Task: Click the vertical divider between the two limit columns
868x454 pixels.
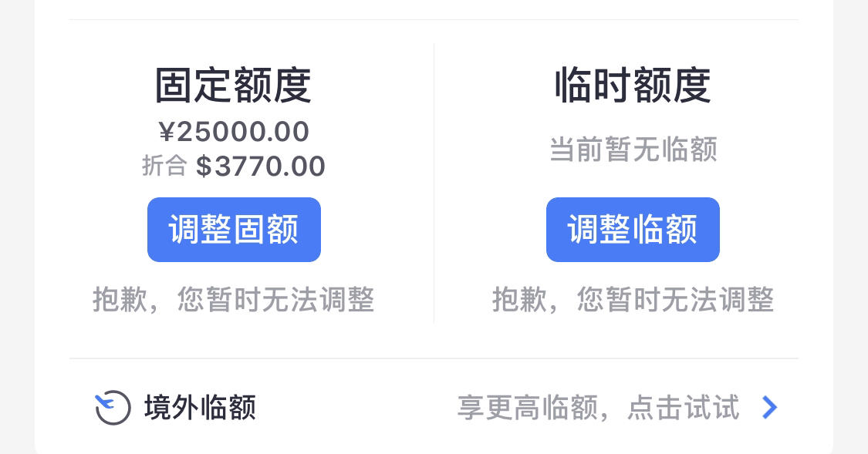Action: (434, 183)
